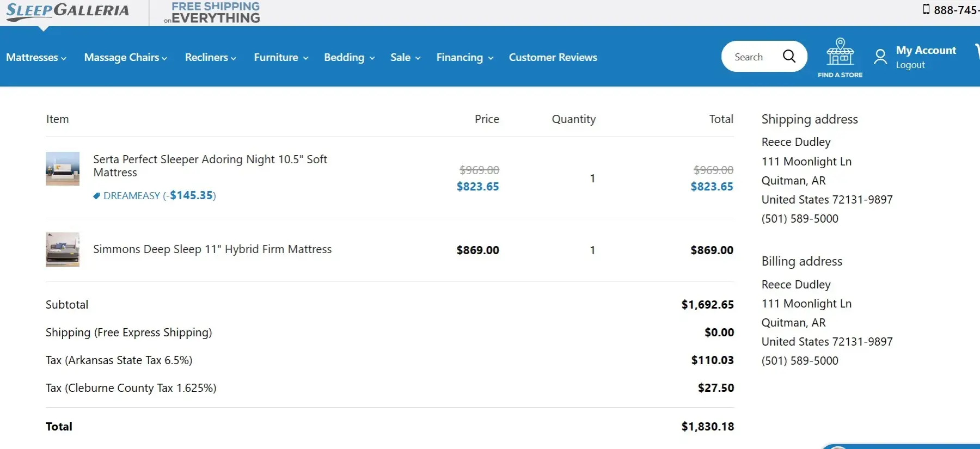Click the My Account user icon
The image size is (980, 449).
pos(880,57)
